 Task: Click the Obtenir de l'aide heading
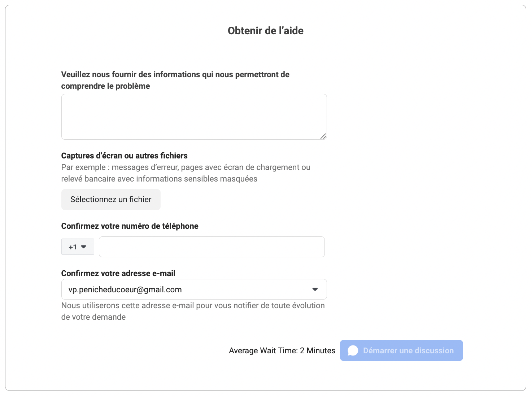click(265, 31)
